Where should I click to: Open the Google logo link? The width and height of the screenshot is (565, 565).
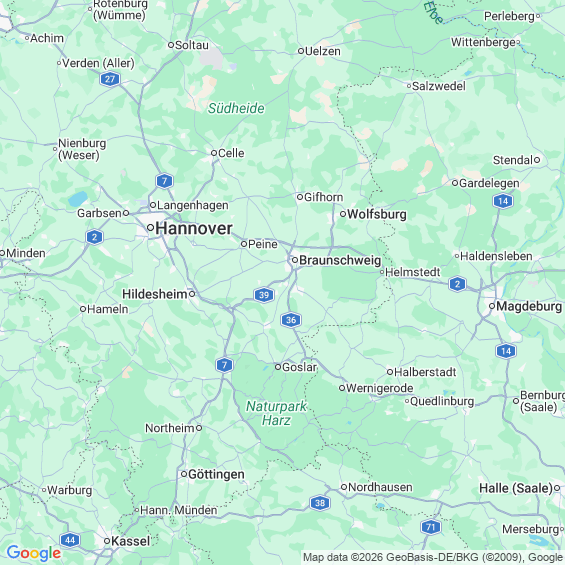point(34,553)
